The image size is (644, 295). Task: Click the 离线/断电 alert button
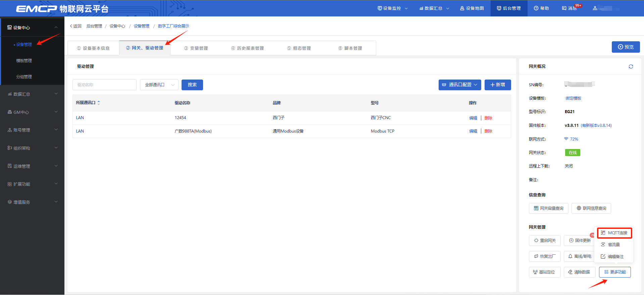coord(580,256)
